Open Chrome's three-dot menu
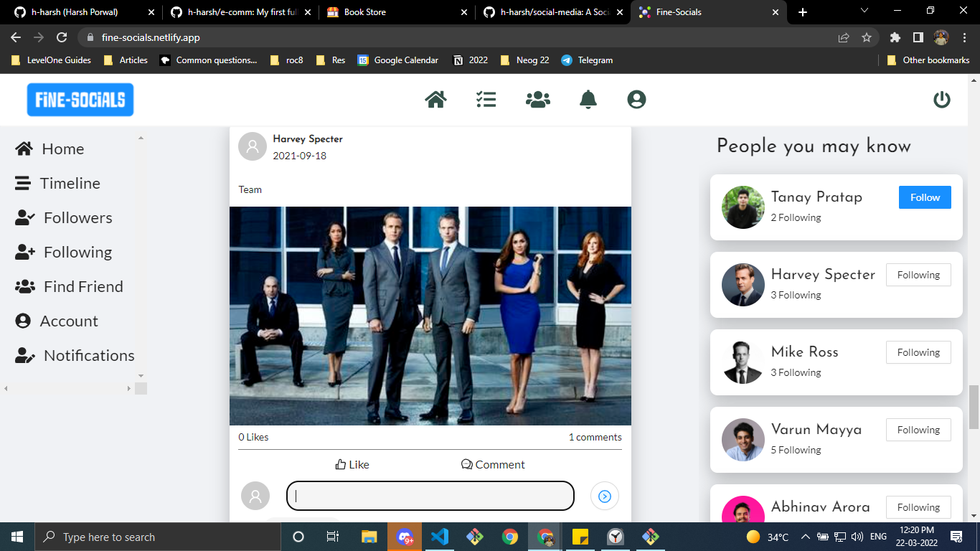Screen dimensions: 980x551 (963, 37)
